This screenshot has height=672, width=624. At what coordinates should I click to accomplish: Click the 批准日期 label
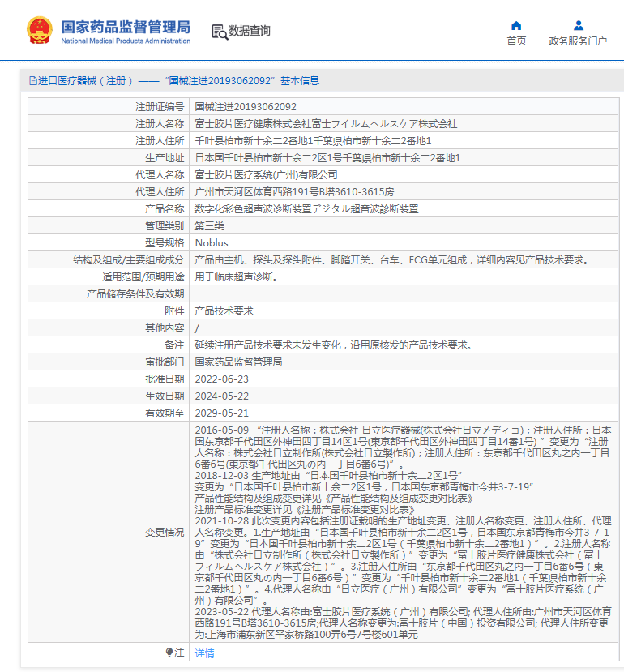click(165, 379)
